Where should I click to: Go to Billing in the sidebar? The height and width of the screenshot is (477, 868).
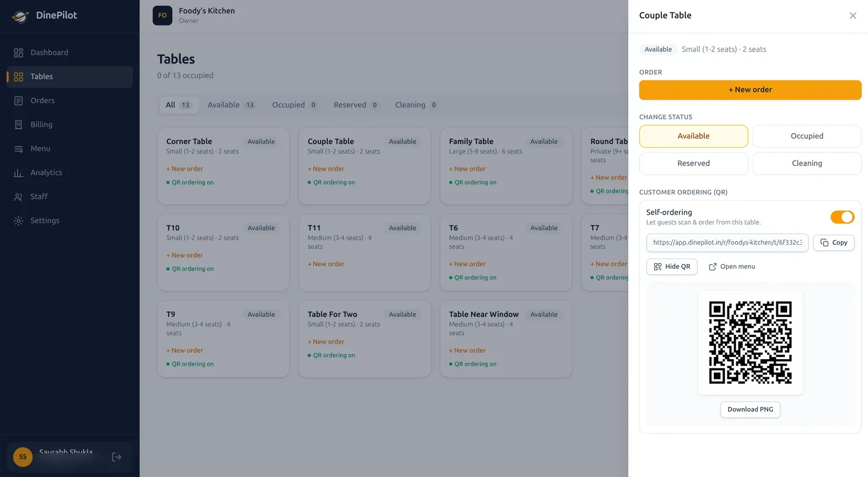tap(69, 124)
